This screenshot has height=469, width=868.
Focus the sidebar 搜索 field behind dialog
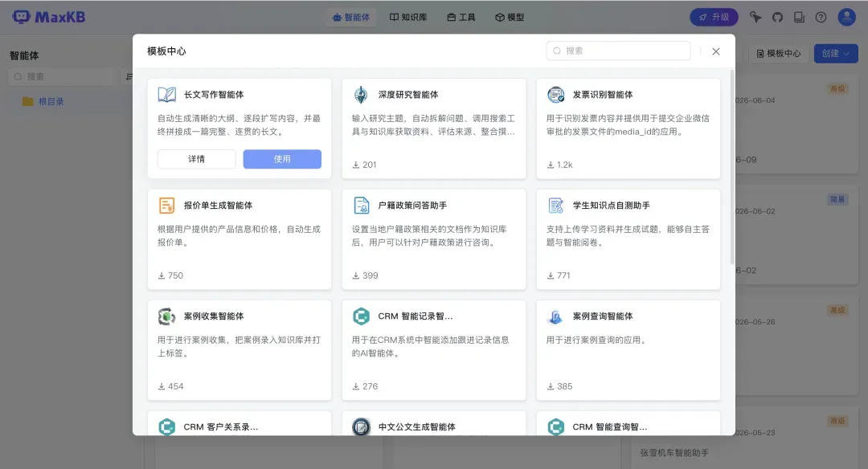tap(61, 77)
